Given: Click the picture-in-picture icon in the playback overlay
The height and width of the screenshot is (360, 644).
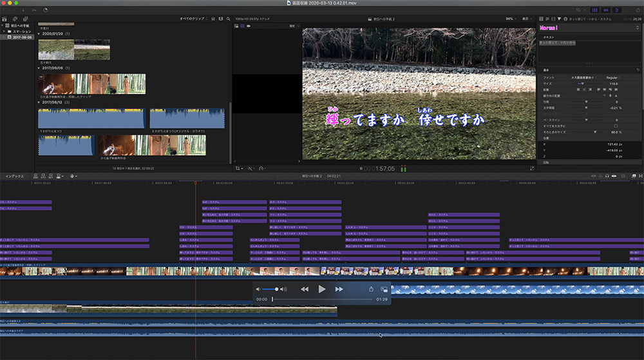Looking at the screenshot, I should [x=384, y=289].
